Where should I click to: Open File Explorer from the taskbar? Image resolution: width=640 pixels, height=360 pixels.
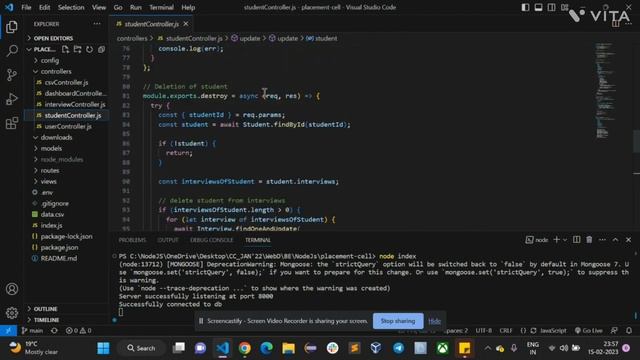(289, 348)
